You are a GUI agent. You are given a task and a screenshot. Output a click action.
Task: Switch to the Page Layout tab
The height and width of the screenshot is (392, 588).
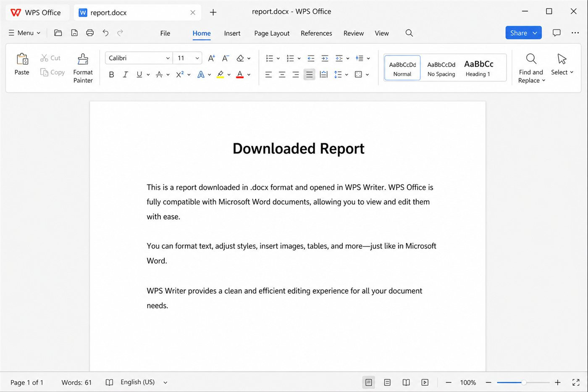pyautogui.click(x=272, y=33)
